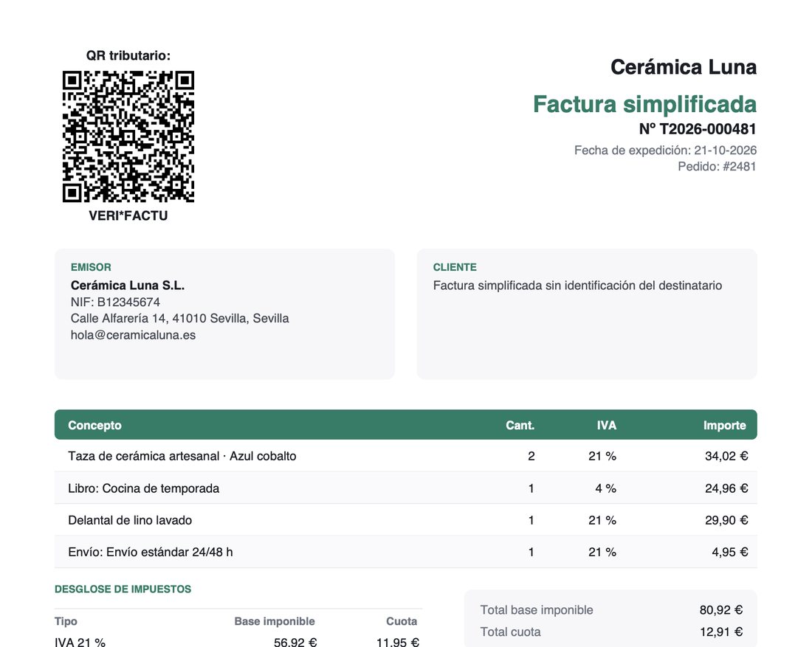Viewport: 812px width, 647px height.
Task: Click the 'Total base imponible' label
Action: tap(537, 609)
